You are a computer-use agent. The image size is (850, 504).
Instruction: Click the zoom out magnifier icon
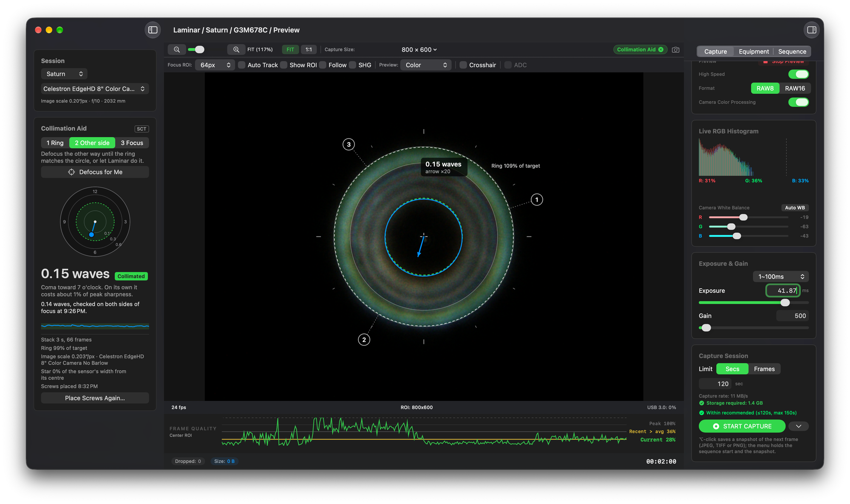coord(177,50)
